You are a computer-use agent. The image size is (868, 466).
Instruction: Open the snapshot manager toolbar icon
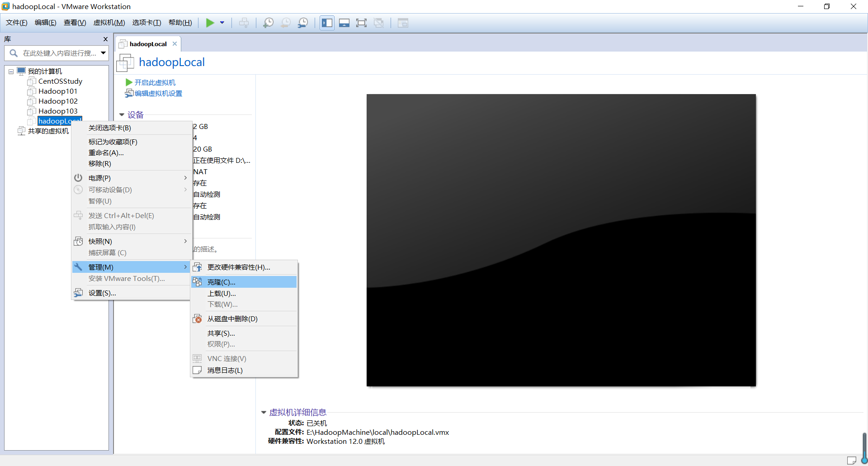(x=303, y=23)
